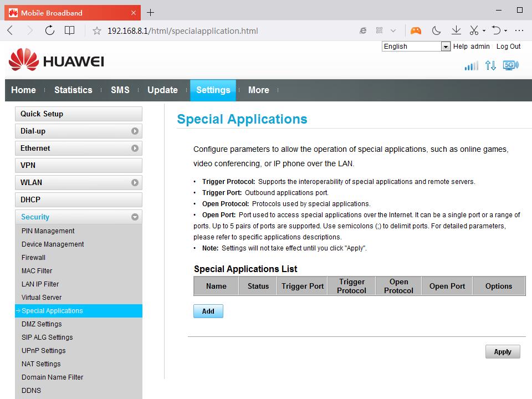Click the game controller toolbar icon
Viewport: 532px width, 399px height.
coord(415,30)
